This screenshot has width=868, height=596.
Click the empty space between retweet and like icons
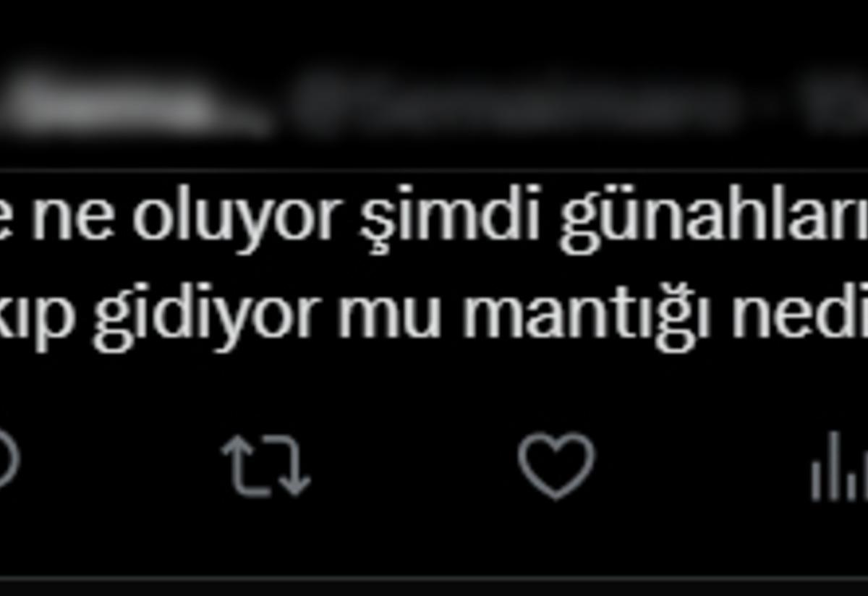[412, 466]
